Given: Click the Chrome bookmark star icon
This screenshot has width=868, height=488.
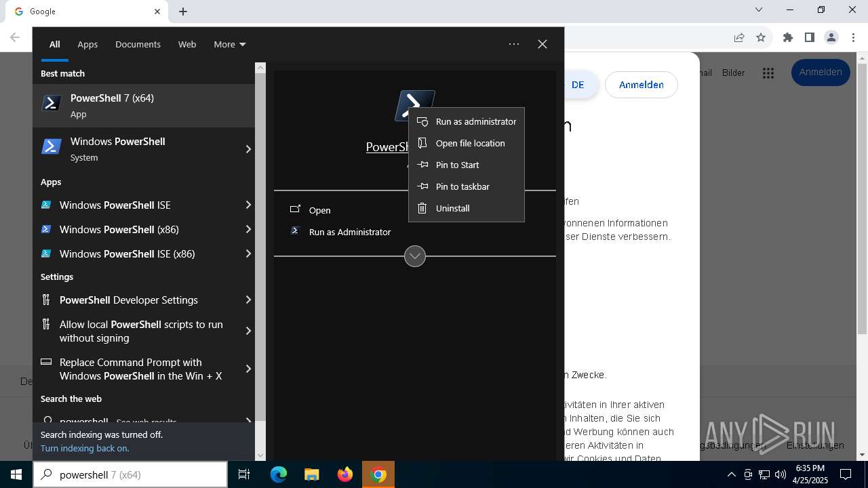Looking at the screenshot, I should tap(761, 38).
